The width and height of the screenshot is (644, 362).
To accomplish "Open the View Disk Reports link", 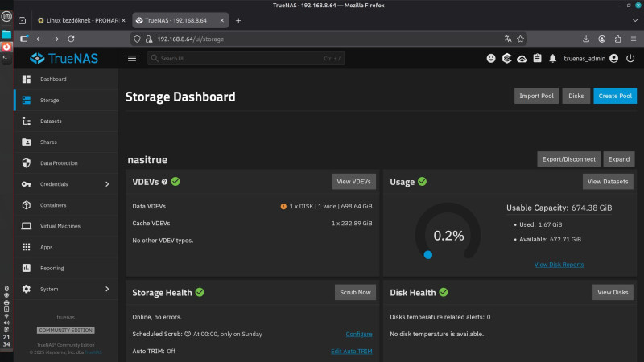I will tap(559, 265).
